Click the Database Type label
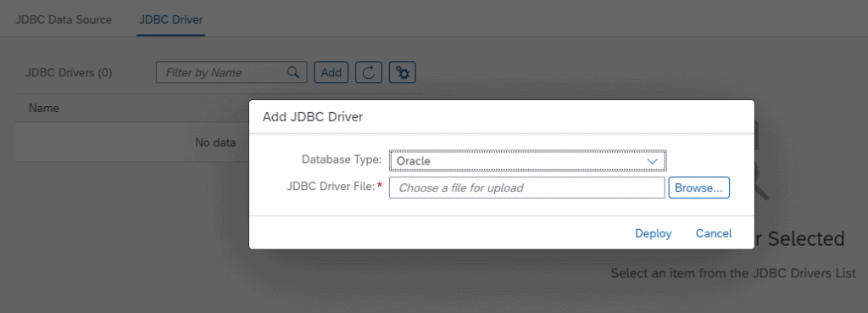This screenshot has width=868, height=313. pos(342,159)
